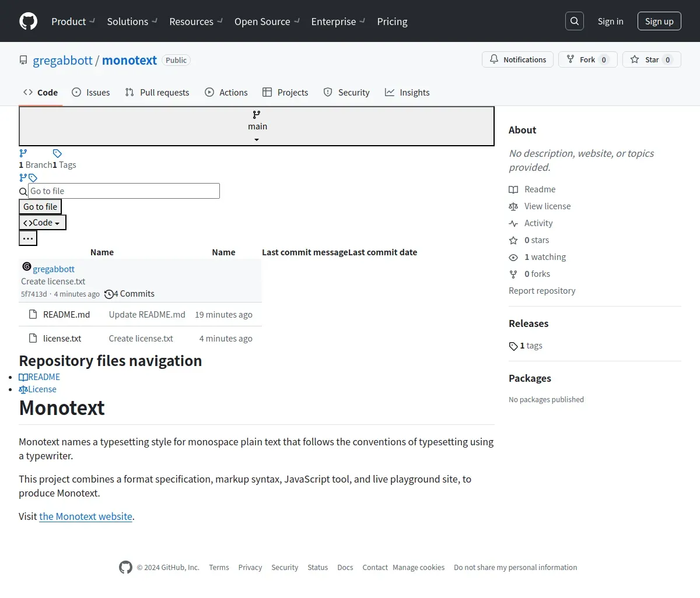This screenshot has width=700, height=598.
Task: Click the scales icon beside License navigation link
Action: [x=23, y=389]
